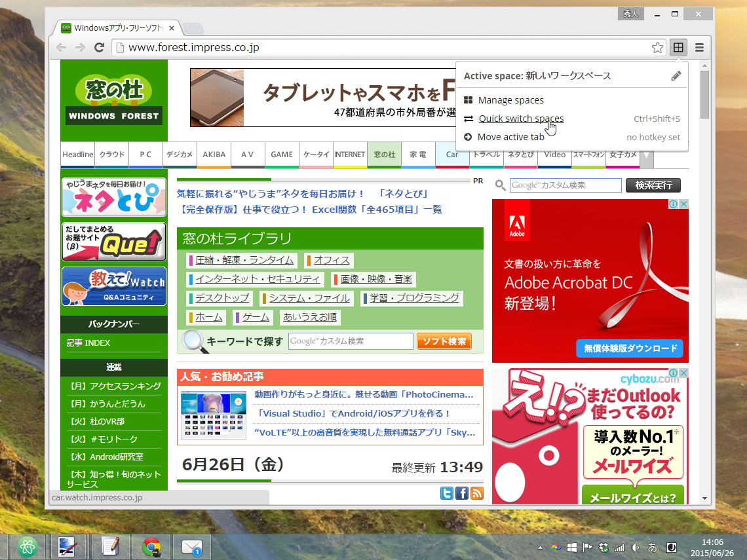The height and width of the screenshot is (560, 747).
Task: Click the Adobe ad info icon
Action: pyautogui.click(x=673, y=204)
